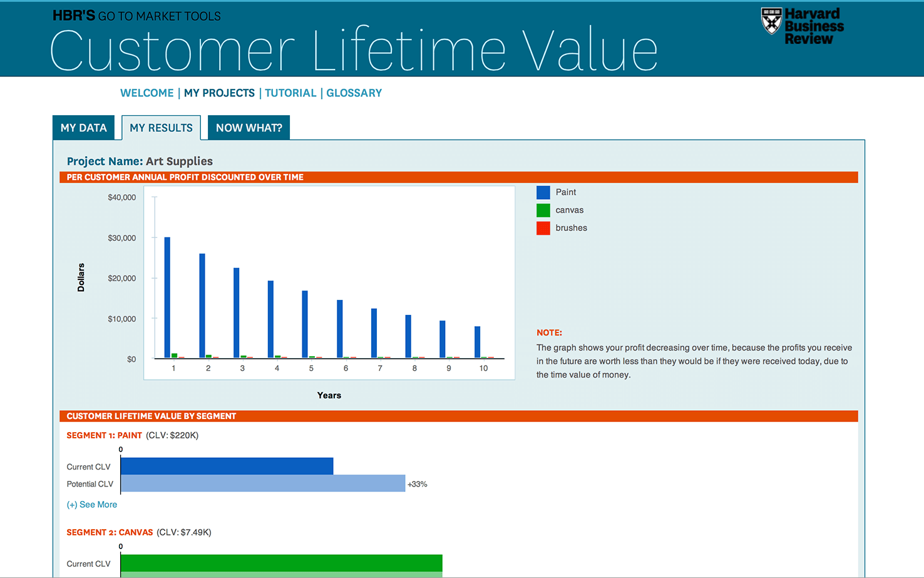Open the Tutorial link

click(x=290, y=93)
